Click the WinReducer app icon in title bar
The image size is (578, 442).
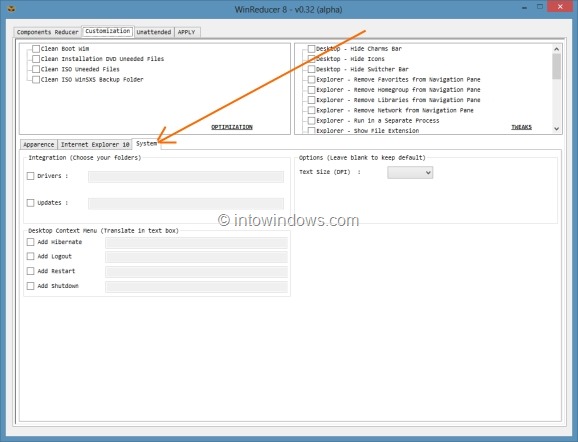[x=11, y=8]
